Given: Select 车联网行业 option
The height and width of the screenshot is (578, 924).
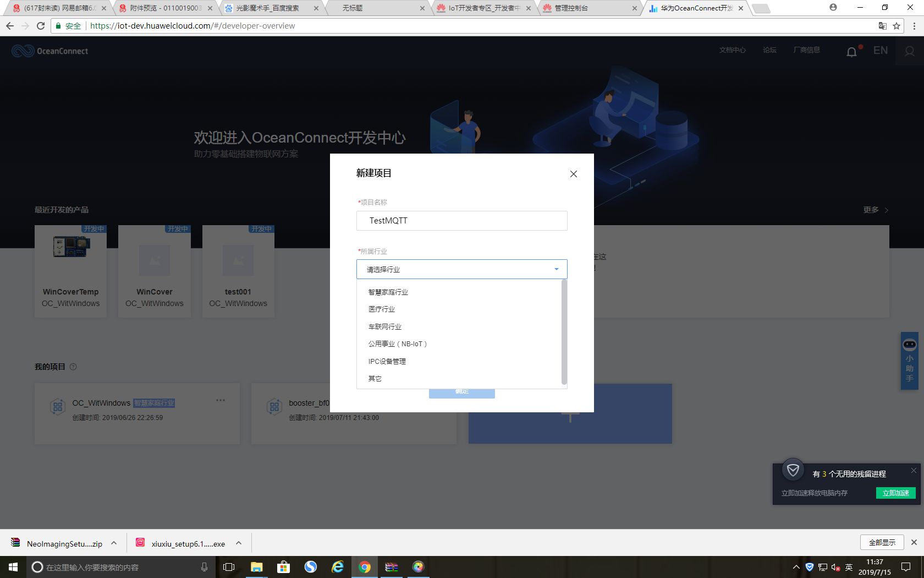Looking at the screenshot, I should click(x=385, y=327).
